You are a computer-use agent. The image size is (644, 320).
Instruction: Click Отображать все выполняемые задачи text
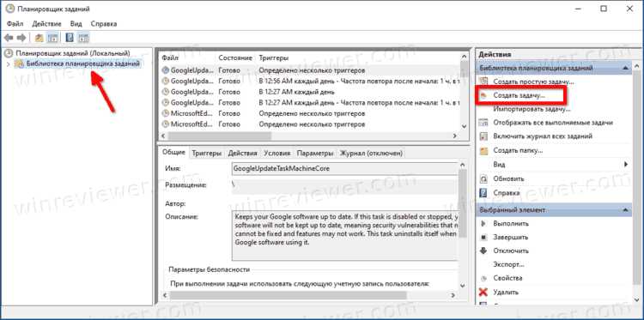point(553,123)
